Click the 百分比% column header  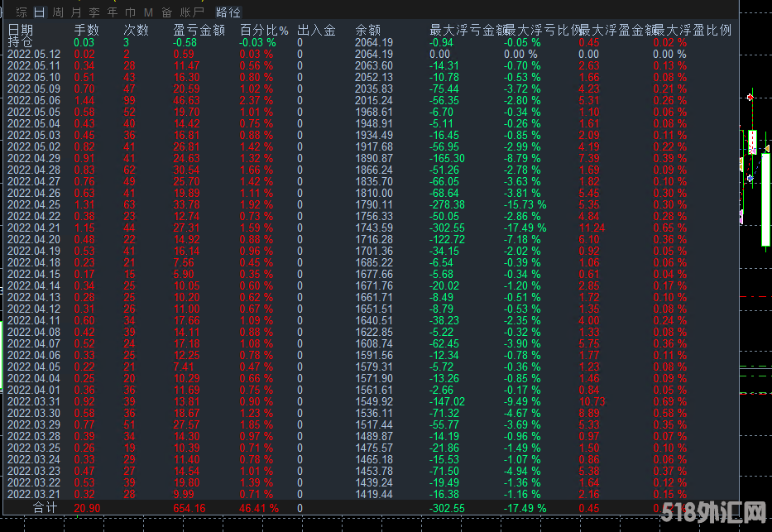[264, 31]
